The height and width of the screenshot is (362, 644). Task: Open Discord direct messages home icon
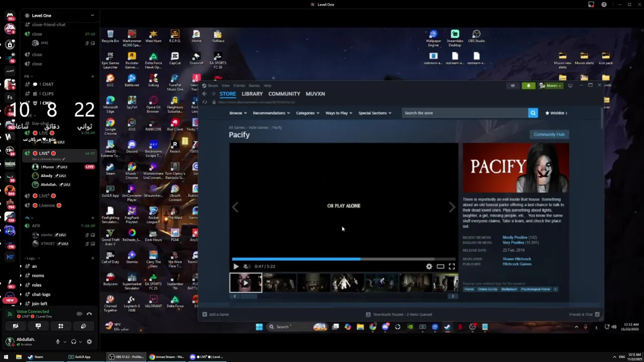[x=10, y=16]
